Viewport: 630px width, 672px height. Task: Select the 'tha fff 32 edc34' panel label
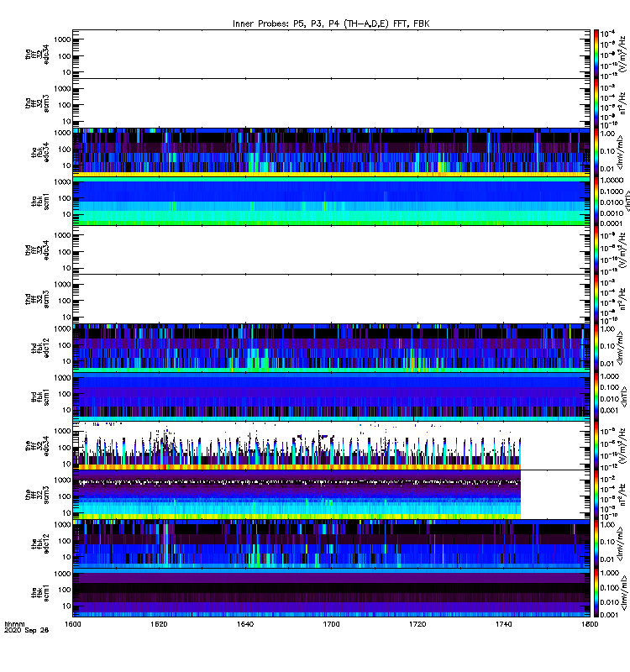click(x=37, y=55)
